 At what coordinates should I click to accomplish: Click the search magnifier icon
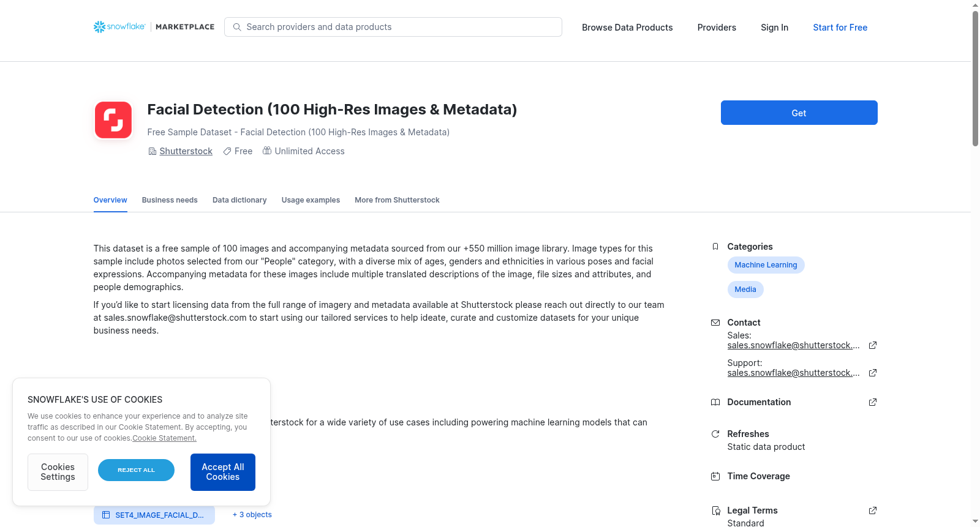(x=237, y=27)
